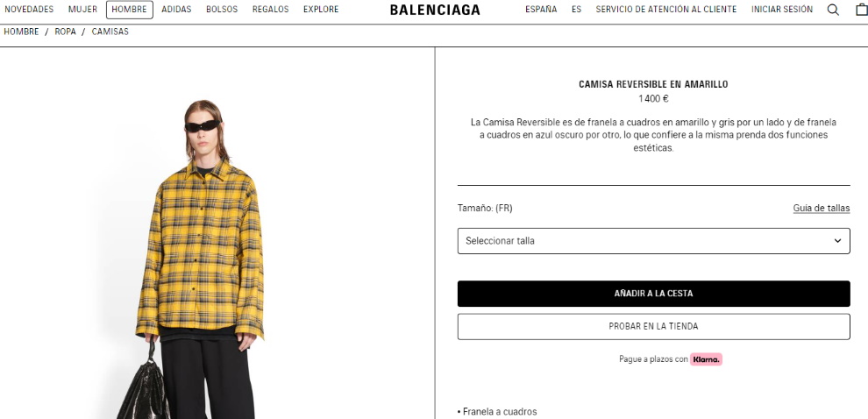Viewport: 868px width, 419px height.
Task: Open the Bolsos menu
Action: coord(222,10)
